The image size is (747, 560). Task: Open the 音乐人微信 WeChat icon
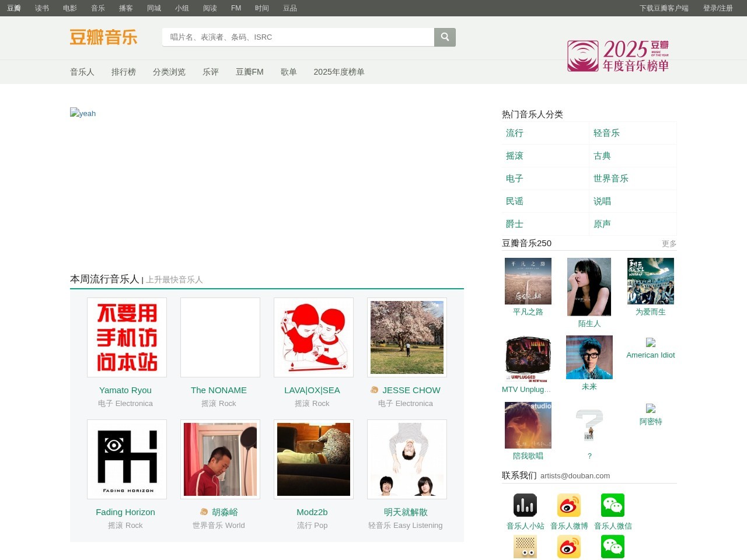click(x=613, y=505)
